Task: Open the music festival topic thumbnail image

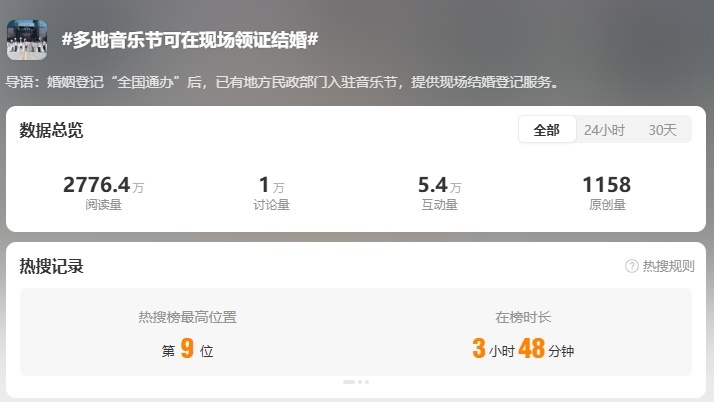Action: (27, 40)
